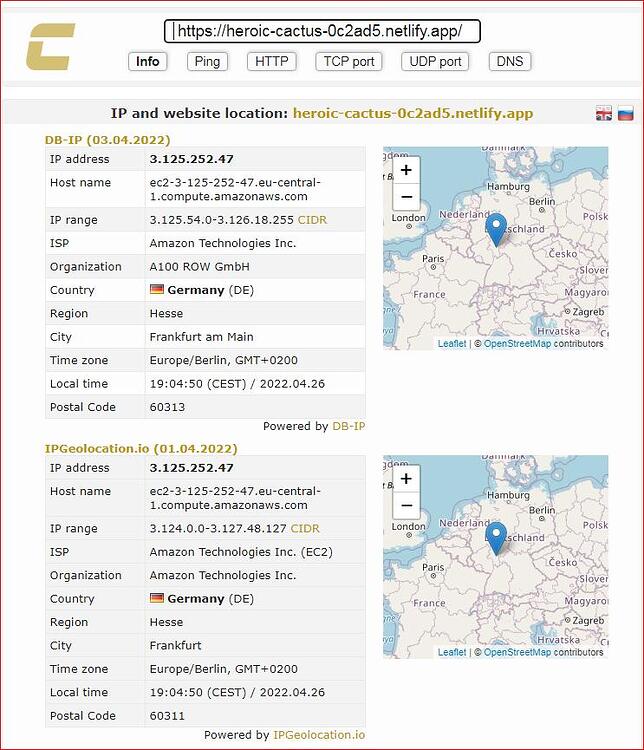The height and width of the screenshot is (750, 644).
Task: Open the DNS tab
Action: tap(510, 62)
